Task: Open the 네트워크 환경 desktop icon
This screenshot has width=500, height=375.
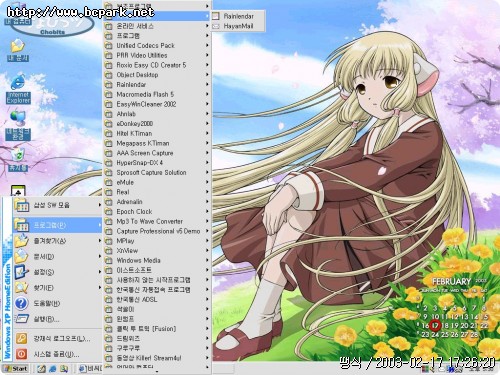Action: (18, 125)
